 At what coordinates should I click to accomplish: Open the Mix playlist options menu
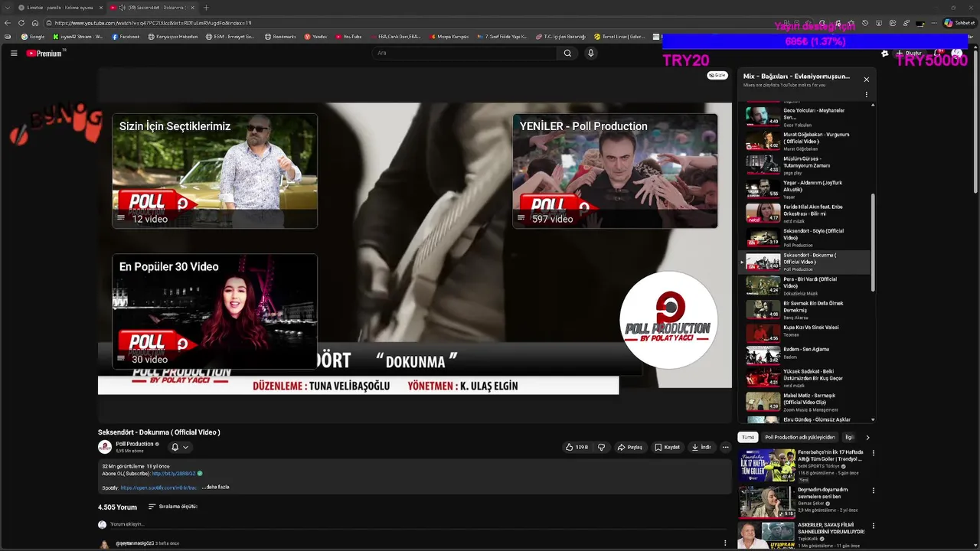[867, 95]
